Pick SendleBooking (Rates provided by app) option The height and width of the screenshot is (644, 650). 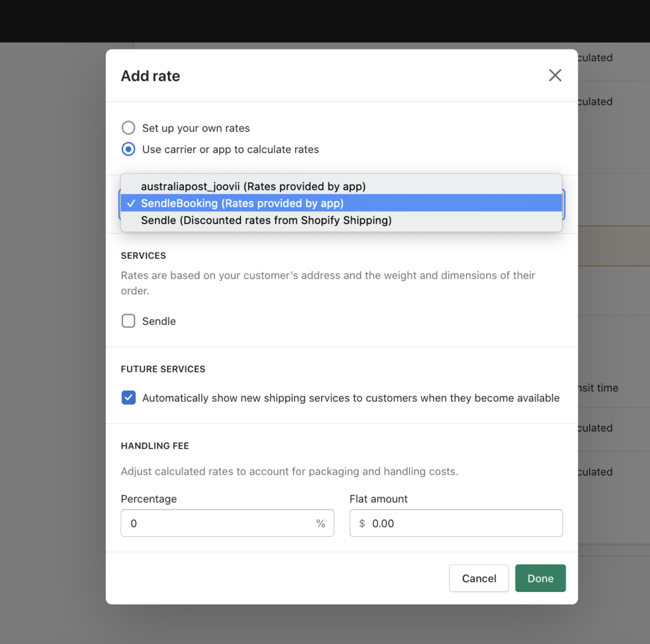click(242, 203)
